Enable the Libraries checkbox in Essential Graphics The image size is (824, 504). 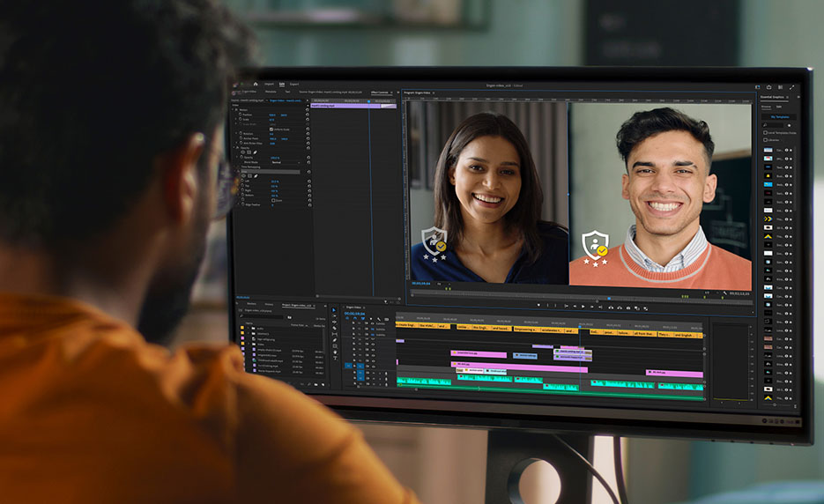pos(766,139)
